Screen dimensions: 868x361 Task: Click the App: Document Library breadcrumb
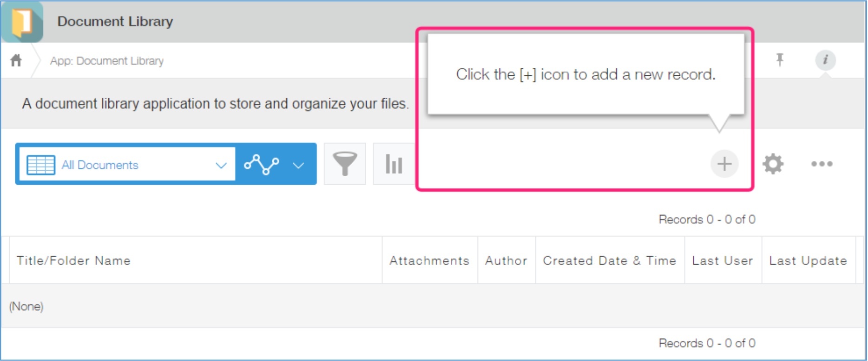tap(107, 61)
